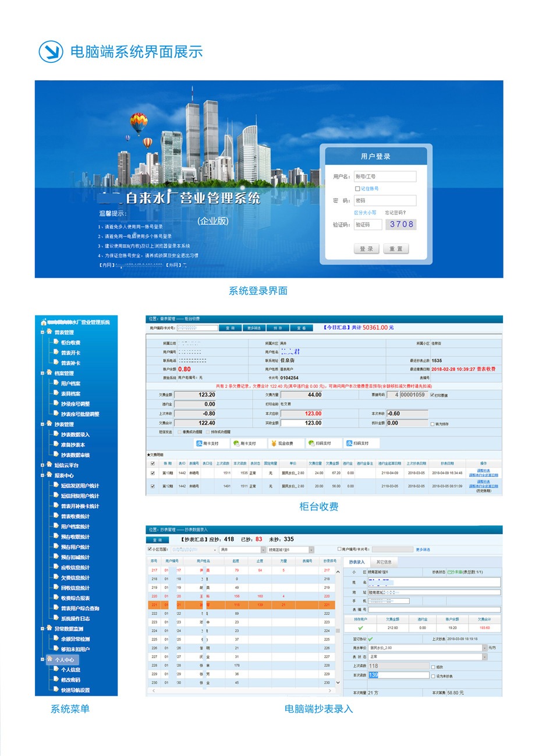Click the home icon in system menu header
This screenshot has width=553, height=756.
44,322
